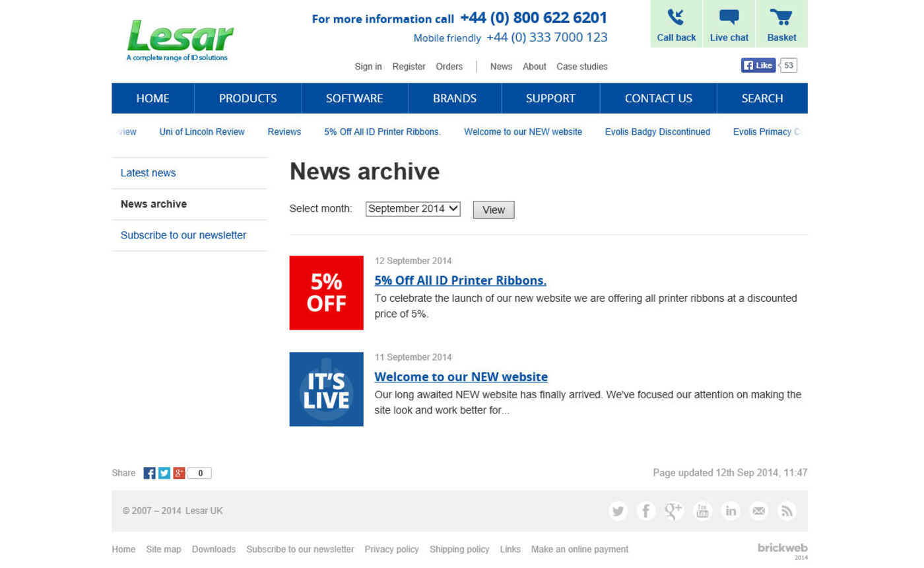Share page via Twitter share icon
Screen dimensions: 924x568
point(164,473)
